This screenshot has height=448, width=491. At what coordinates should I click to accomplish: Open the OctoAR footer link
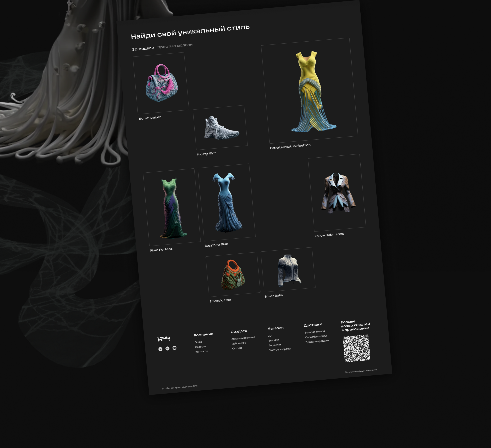[237, 348]
